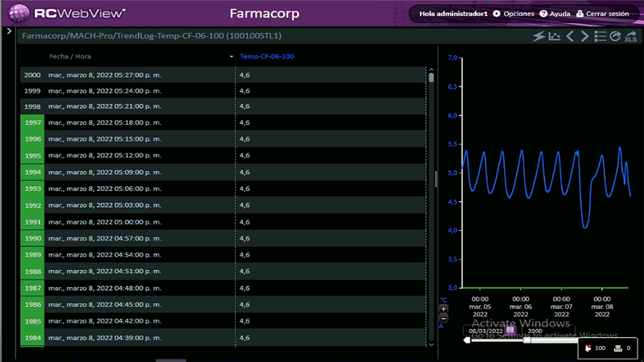Click Hola administrador1 user label
The width and height of the screenshot is (644, 362).
(453, 14)
